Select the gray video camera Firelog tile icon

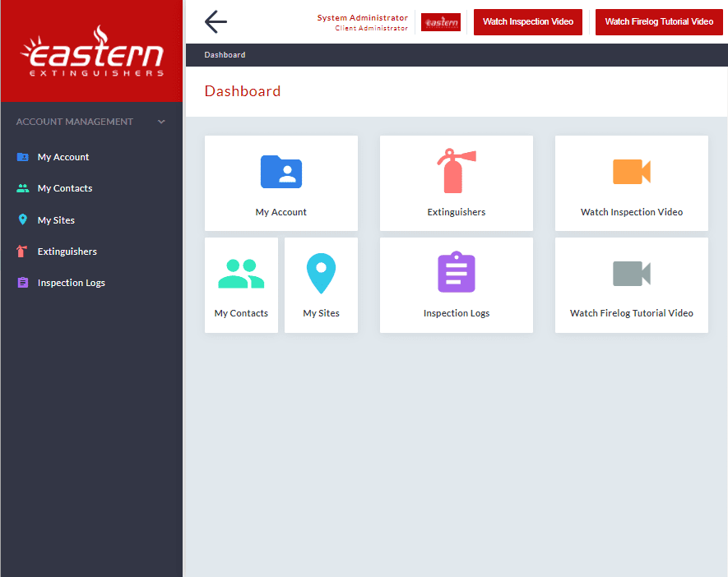click(x=631, y=274)
